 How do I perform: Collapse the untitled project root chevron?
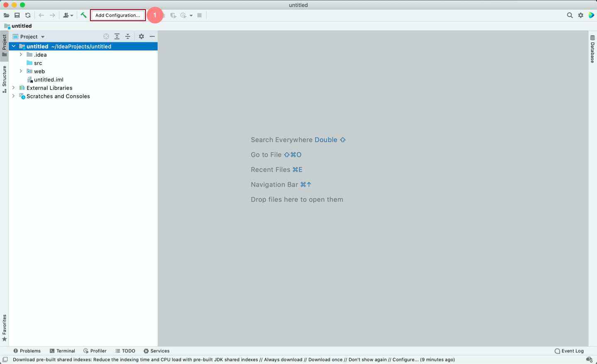click(14, 46)
